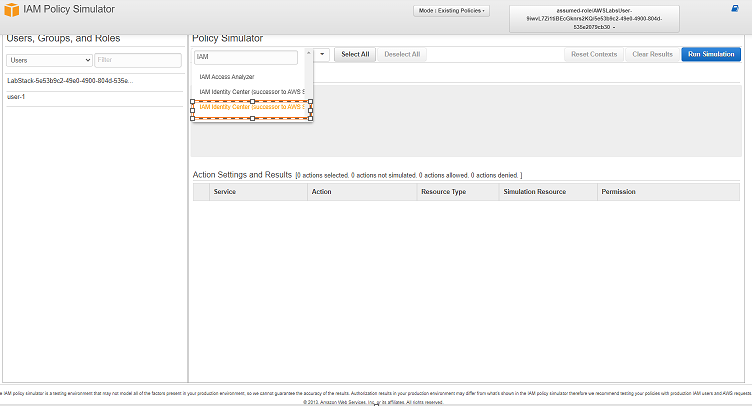Choose the gray IAM Identity Center entry
Screen dimensions: 752x406
pyautogui.click(x=252, y=92)
